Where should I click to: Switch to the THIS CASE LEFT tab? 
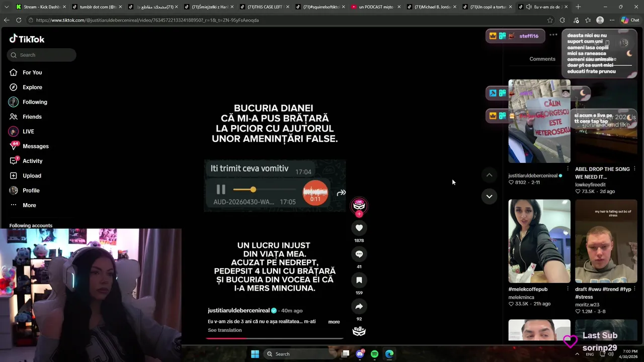point(265,7)
